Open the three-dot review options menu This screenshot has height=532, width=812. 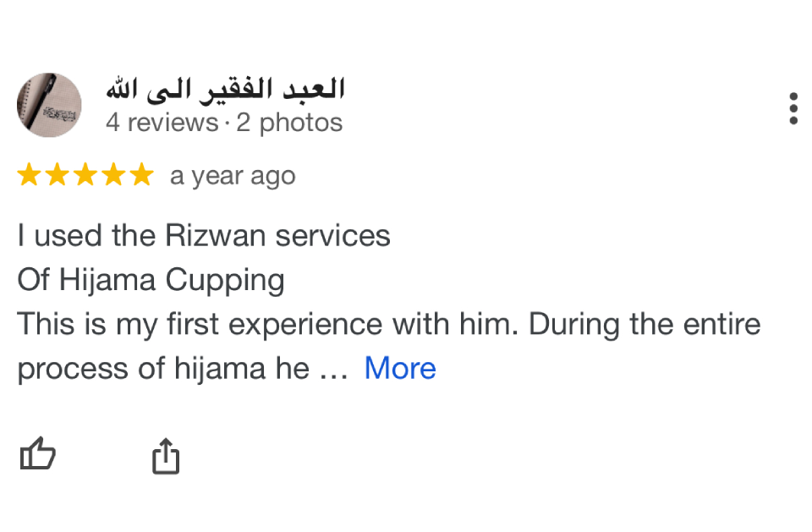[x=793, y=108]
